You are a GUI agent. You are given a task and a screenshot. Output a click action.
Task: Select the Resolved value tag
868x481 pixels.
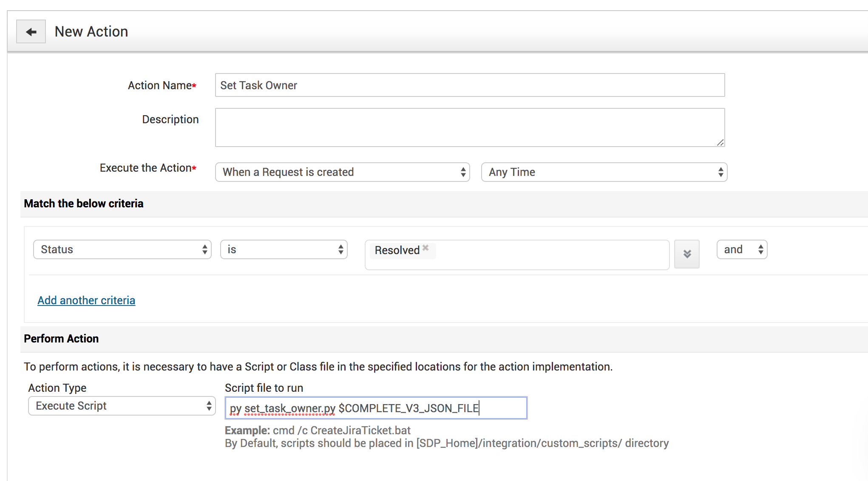[x=397, y=250]
